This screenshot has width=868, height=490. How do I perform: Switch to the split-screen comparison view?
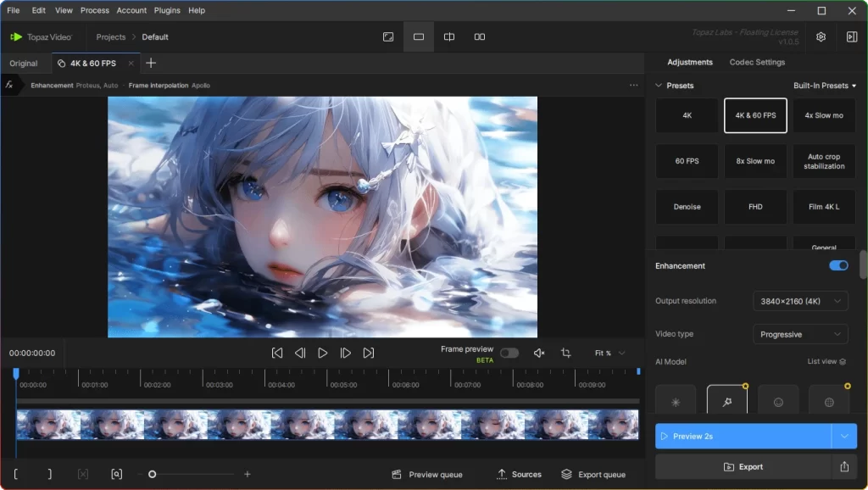coord(448,36)
